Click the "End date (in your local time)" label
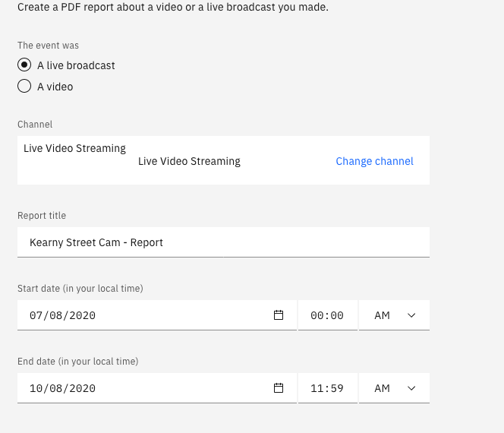Image resolution: width=504 pixels, height=433 pixels. tap(77, 362)
